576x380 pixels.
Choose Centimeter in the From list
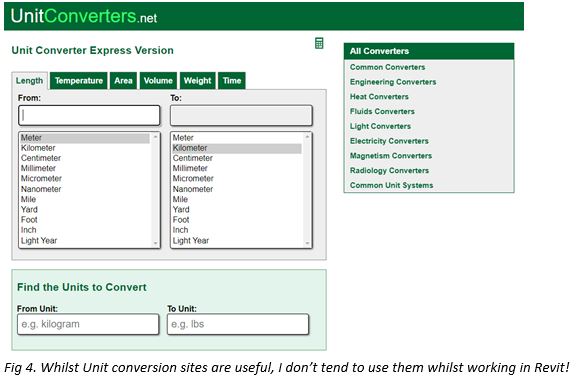coord(85,158)
